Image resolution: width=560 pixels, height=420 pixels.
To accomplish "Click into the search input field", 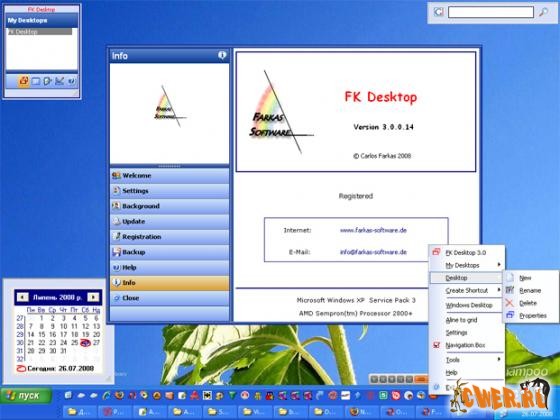I will 491,12.
